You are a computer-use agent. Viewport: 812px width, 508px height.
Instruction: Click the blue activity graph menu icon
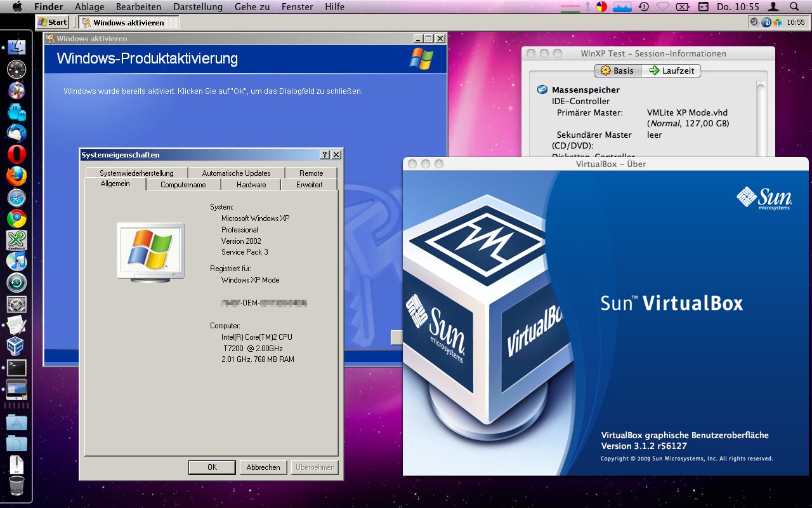click(x=622, y=7)
